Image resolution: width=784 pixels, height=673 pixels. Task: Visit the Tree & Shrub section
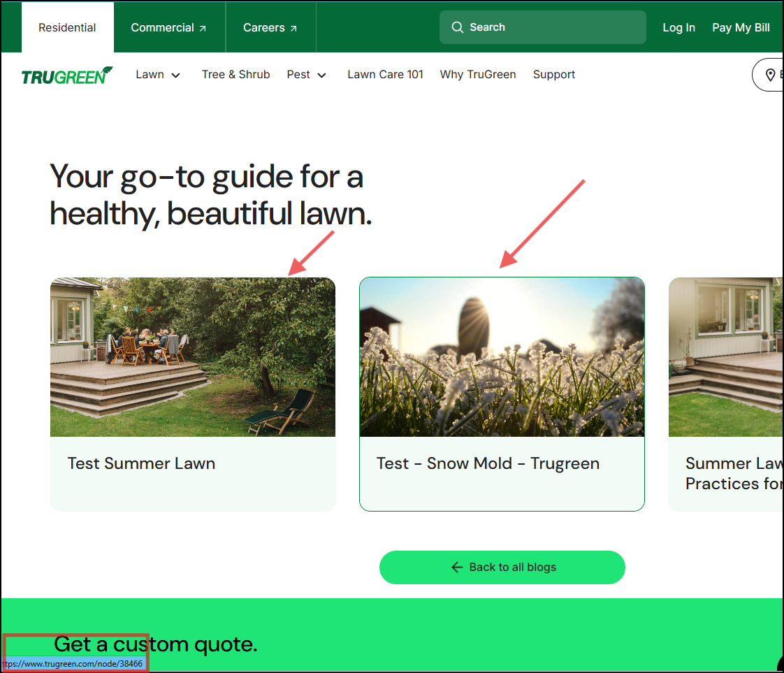point(235,74)
